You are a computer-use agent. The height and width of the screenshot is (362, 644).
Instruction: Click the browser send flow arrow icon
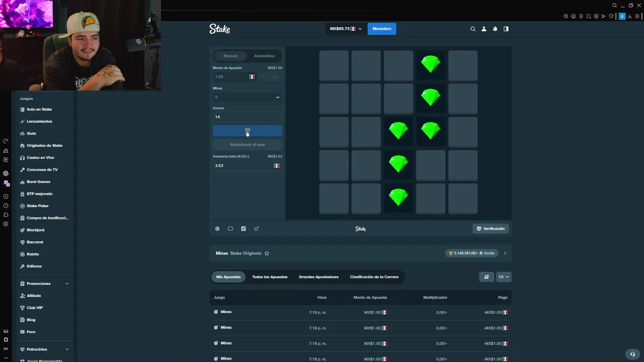tap(604, 16)
